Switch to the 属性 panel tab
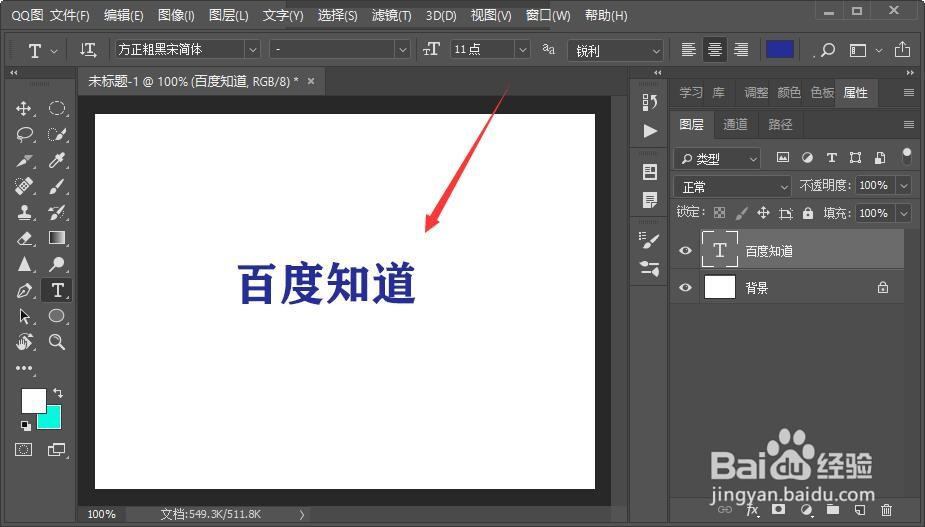Viewport: 925px width, 527px height. click(x=855, y=93)
